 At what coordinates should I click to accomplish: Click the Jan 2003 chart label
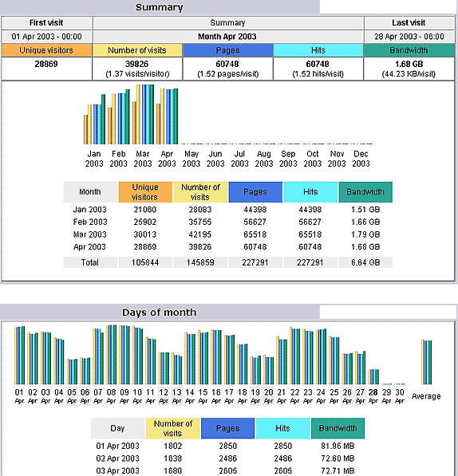coord(94,159)
